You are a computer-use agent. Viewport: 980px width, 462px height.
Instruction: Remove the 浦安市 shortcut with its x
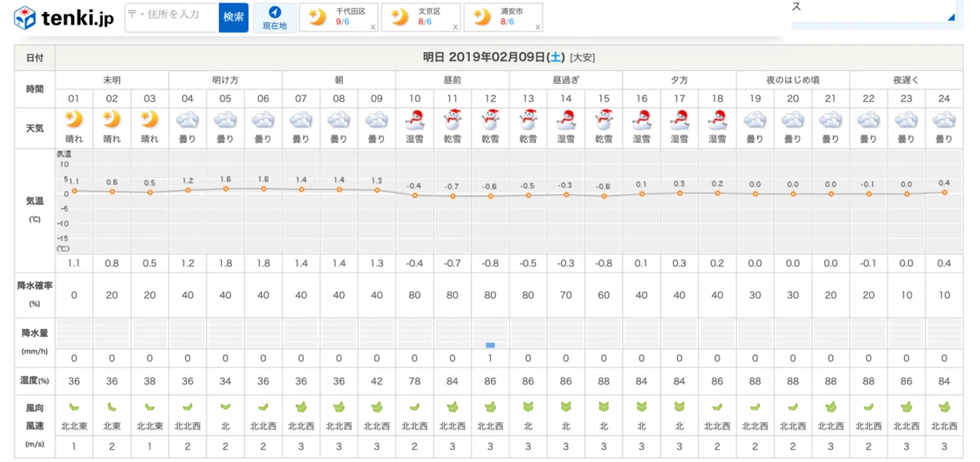[x=538, y=27]
